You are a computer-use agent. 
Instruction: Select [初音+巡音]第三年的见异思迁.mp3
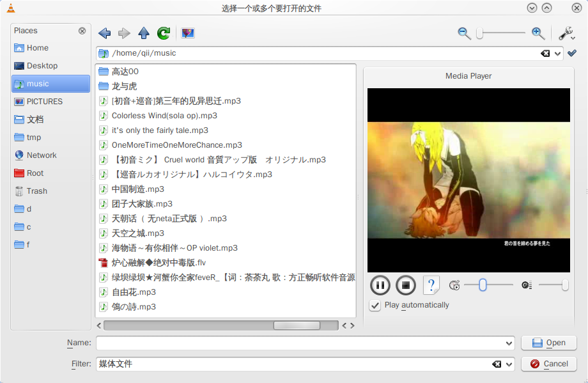pos(169,101)
